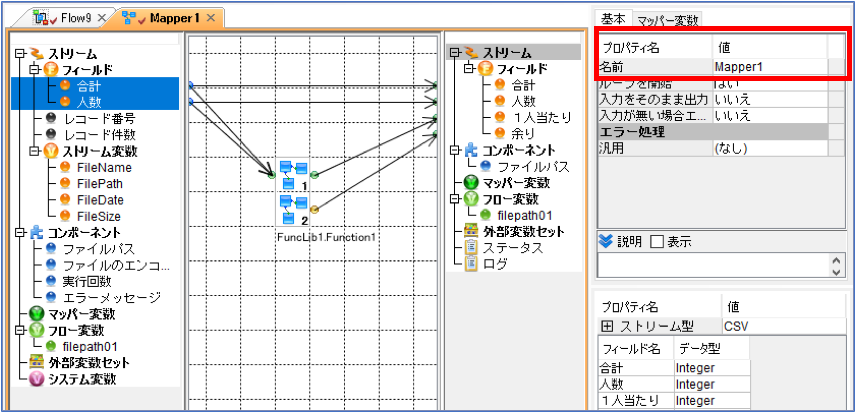Click the left 外部変数セット icon
The image size is (856, 414).
pyautogui.click(x=36, y=363)
